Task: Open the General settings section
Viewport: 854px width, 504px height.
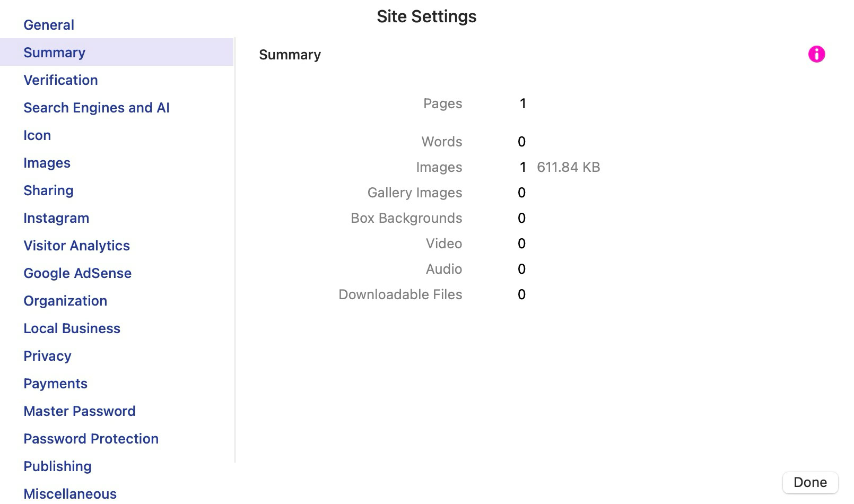Action: coord(49,25)
